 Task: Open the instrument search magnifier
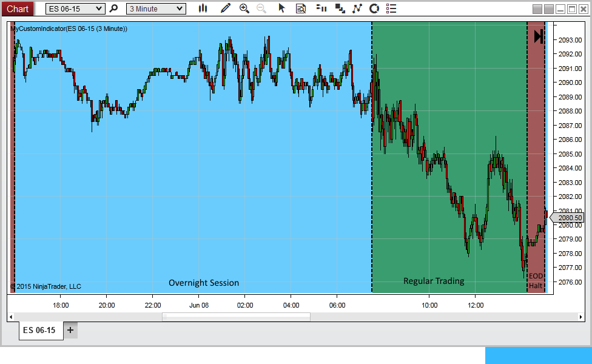click(113, 8)
